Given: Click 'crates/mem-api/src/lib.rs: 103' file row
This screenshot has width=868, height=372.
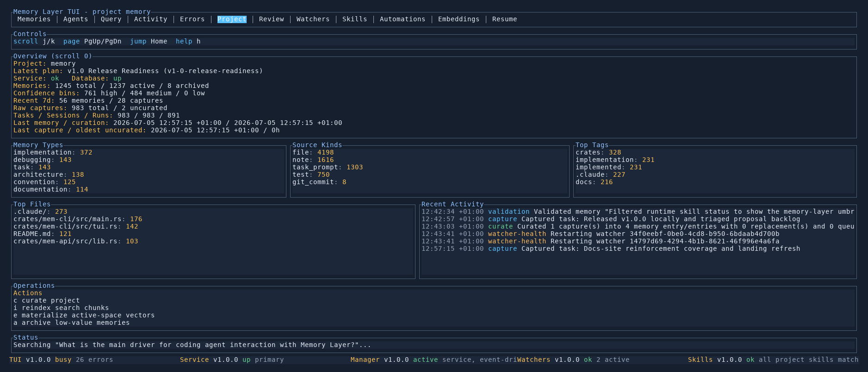Looking at the screenshot, I should point(76,241).
